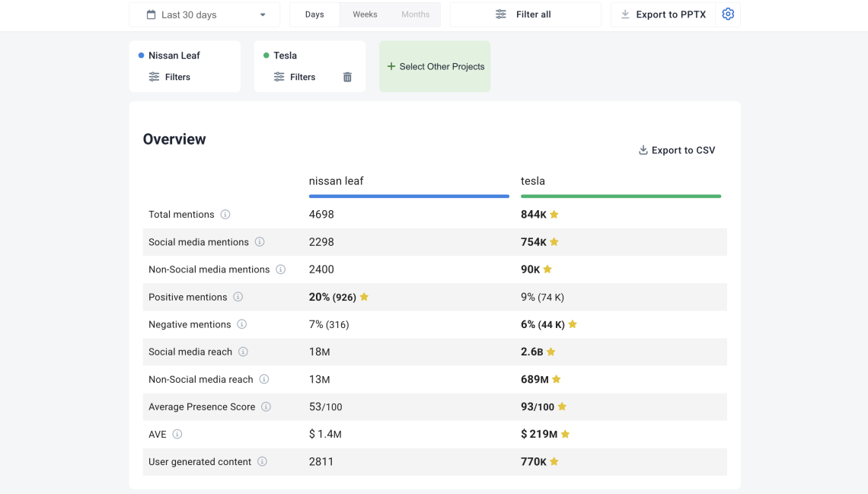Image resolution: width=868 pixels, height=494 pixels.
Task: Show info for Negative mentions
Action: pyautogui.click(x=242, y=324)
